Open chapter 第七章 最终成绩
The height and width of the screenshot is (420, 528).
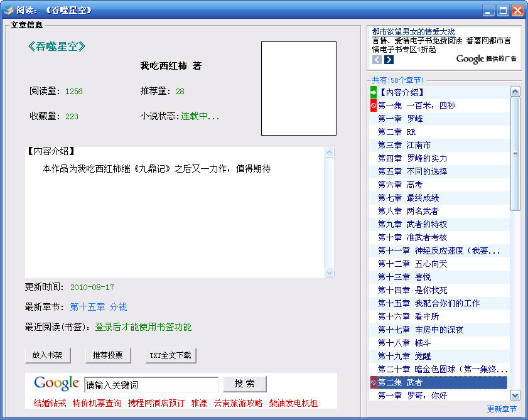439,198
